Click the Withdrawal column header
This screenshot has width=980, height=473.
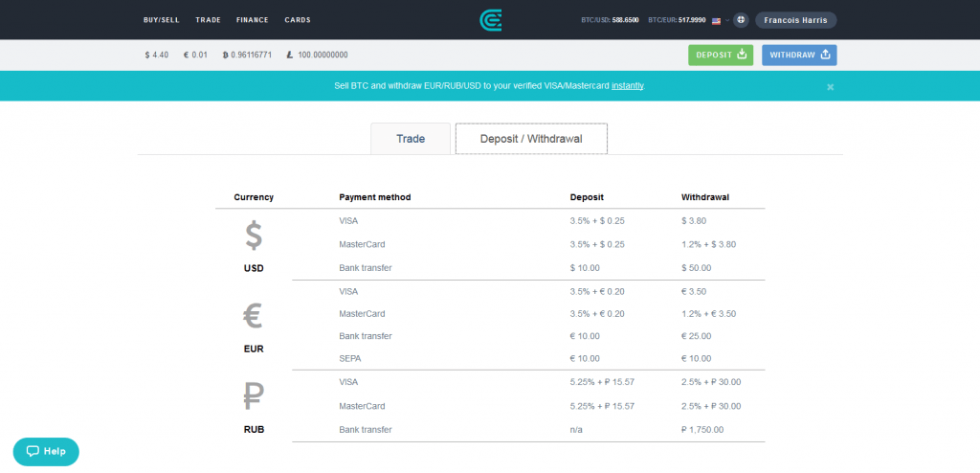click(x=705, y=197)
